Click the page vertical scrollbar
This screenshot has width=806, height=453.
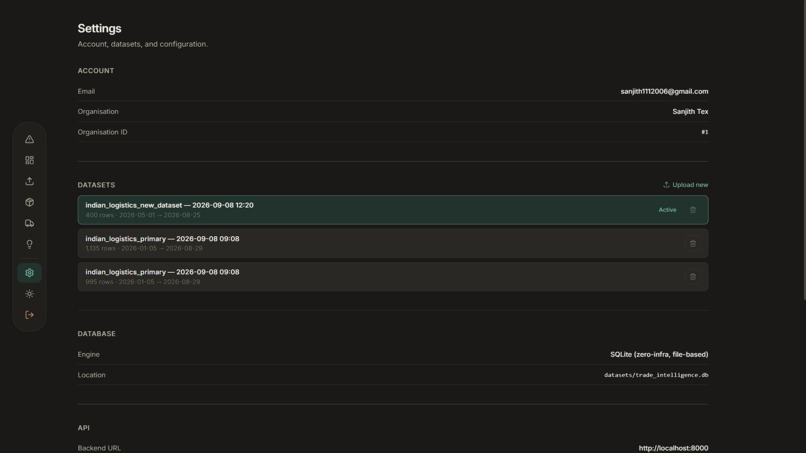(804, 149)
